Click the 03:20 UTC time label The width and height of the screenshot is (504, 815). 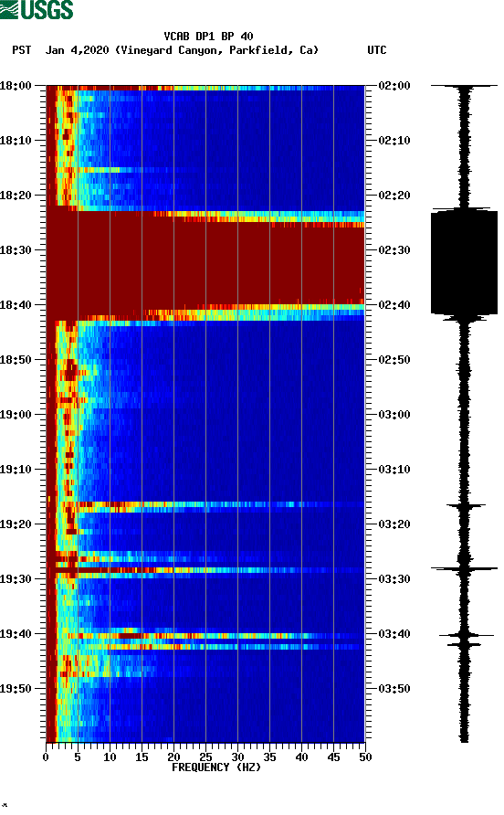point(394,524)
